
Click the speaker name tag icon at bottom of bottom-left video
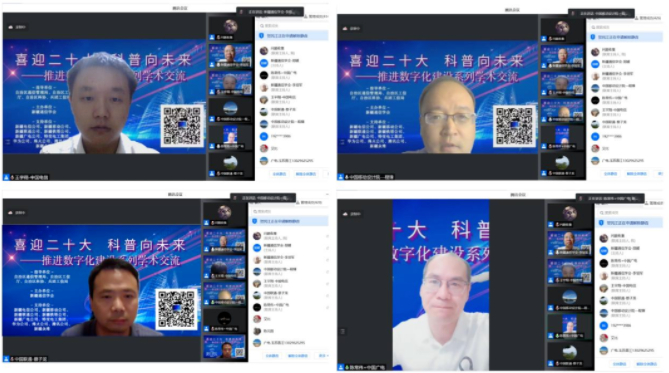pos(6,359)
